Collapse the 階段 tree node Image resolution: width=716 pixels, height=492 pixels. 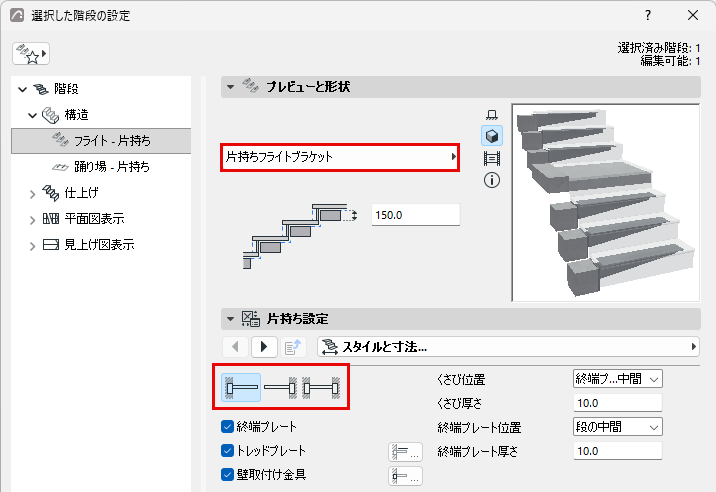pyautogui.click(x=22, y=89)
